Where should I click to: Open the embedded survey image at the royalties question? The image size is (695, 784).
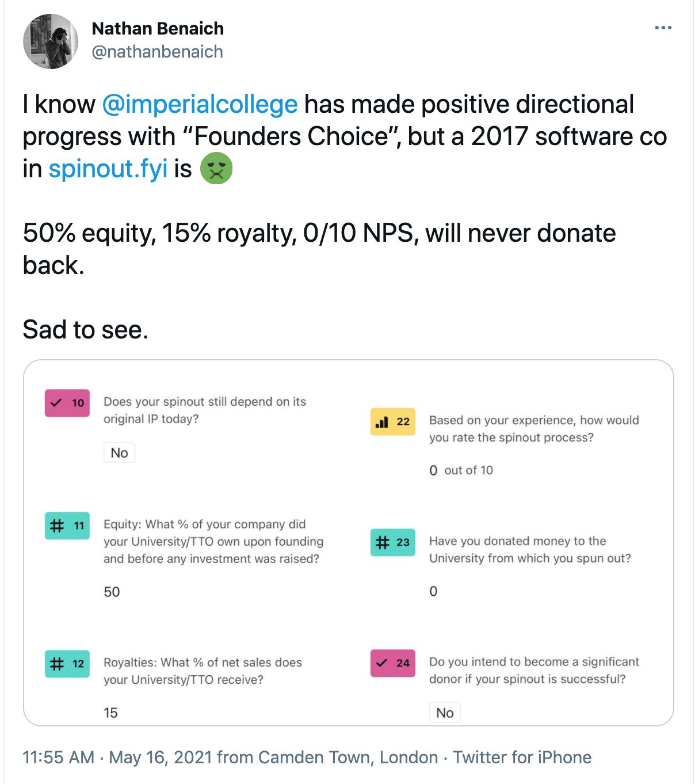(203, 671)
